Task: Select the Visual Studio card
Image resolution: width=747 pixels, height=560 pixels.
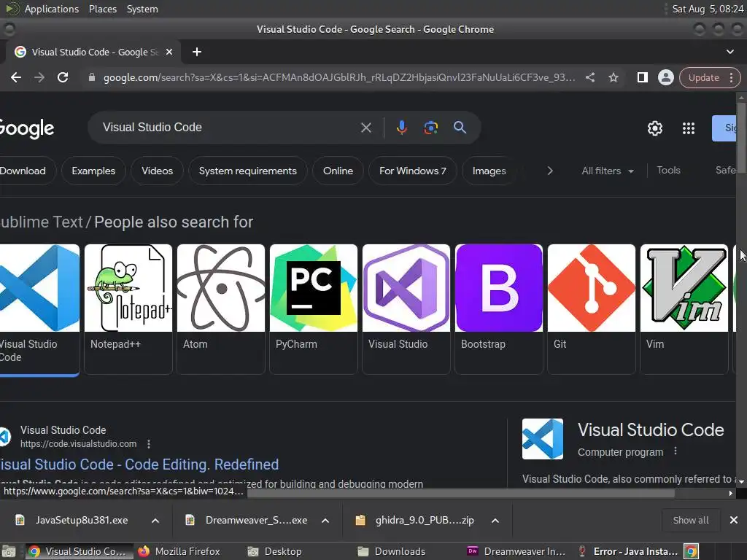Action: 406,309
